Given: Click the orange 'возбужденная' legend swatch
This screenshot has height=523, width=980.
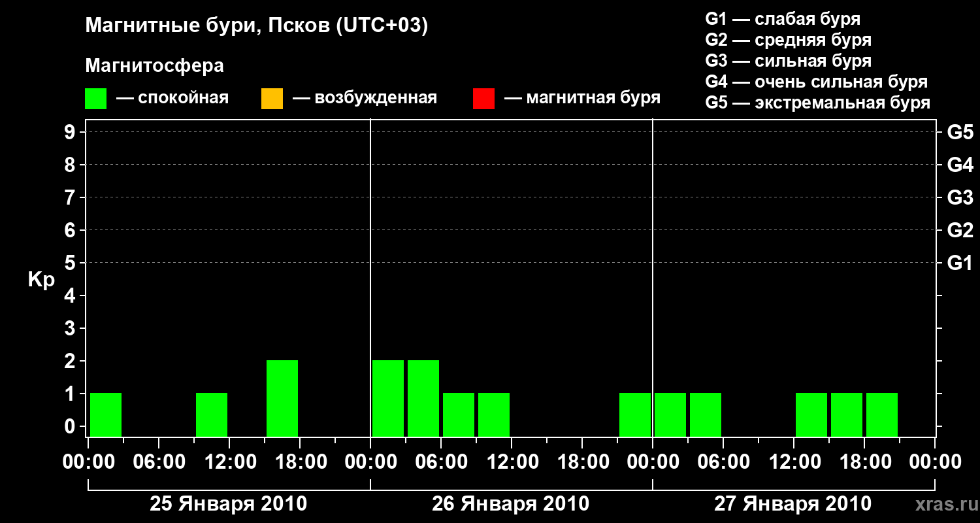Looking at the screenshot, I should (272, 99).
